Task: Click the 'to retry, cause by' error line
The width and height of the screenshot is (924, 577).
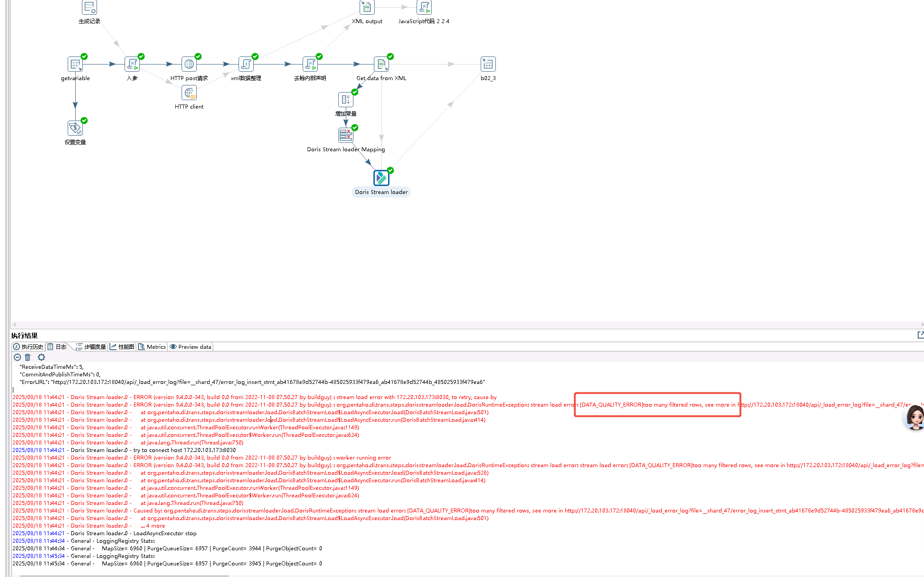Action: point(255,397)
